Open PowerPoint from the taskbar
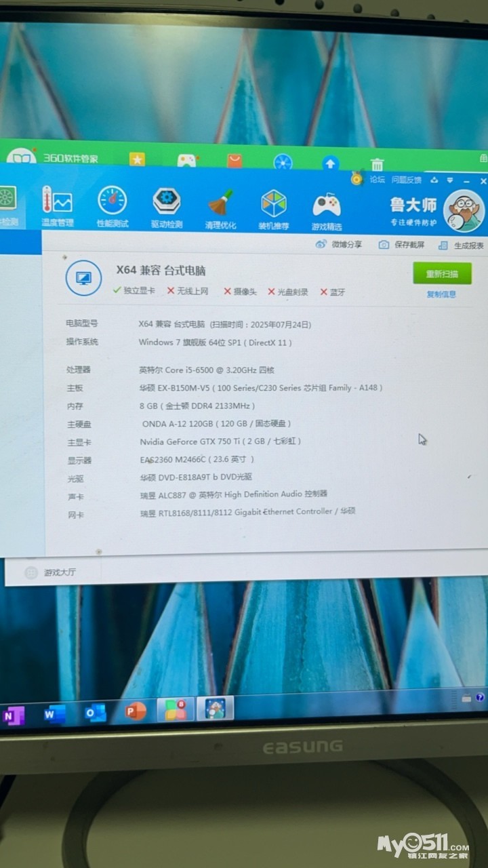 click(x=136, y=711)
